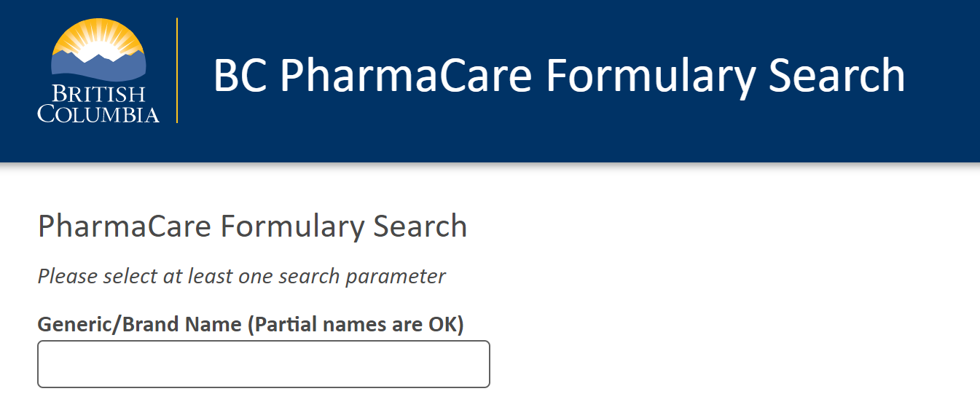Click the "British Columbia" wordmark under the sun
This screenshot has width=980, height=402.
(x=98, y=103)
